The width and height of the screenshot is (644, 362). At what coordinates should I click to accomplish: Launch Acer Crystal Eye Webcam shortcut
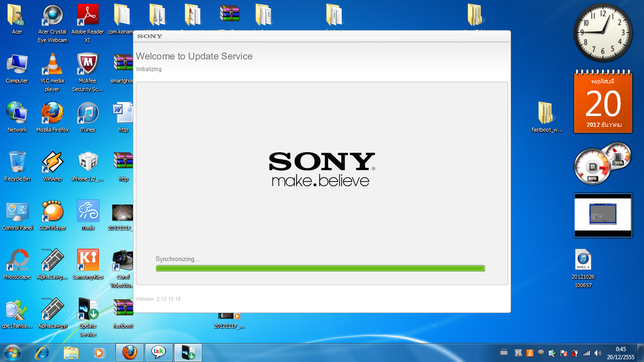click(52, 24)
